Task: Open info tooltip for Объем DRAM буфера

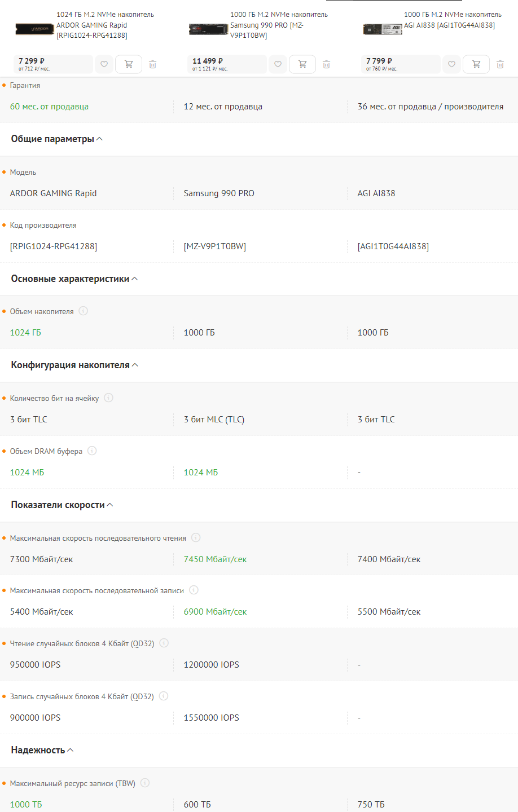Action: (x=92, y=451)
